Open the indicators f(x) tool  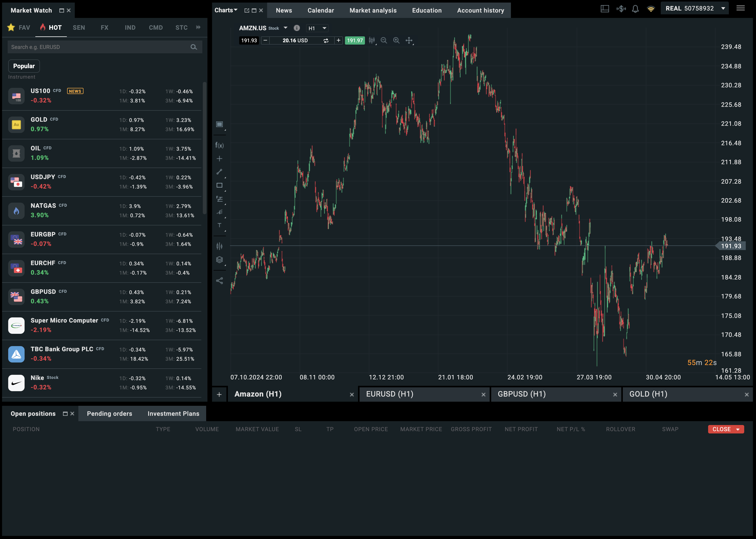click(219, 145)
